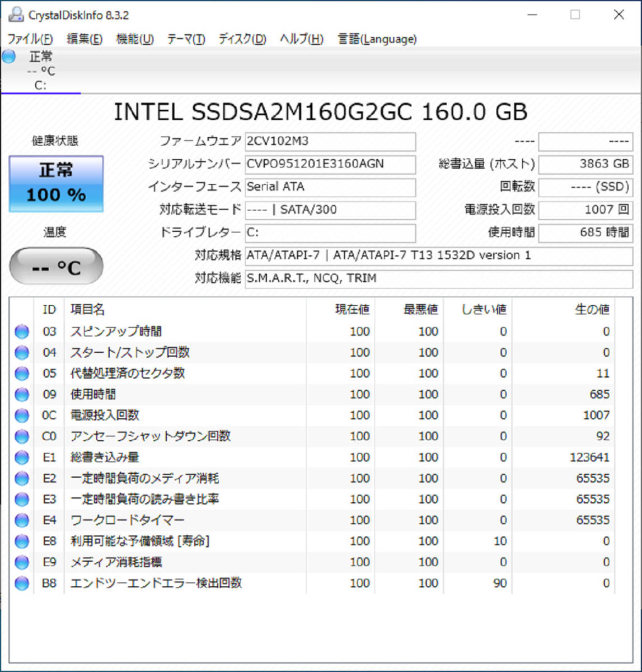Click the power on hours field 685 時間
The height and width of the screenshot is (672, 642).
coord(585,233)
